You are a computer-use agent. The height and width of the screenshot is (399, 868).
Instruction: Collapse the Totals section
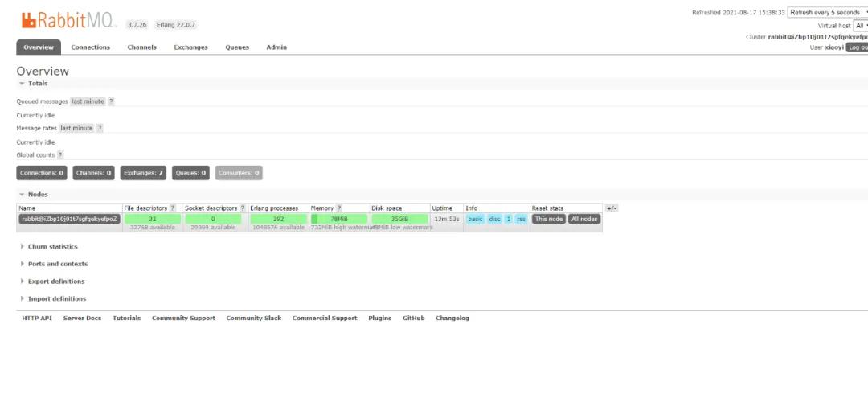coord(33,84)
